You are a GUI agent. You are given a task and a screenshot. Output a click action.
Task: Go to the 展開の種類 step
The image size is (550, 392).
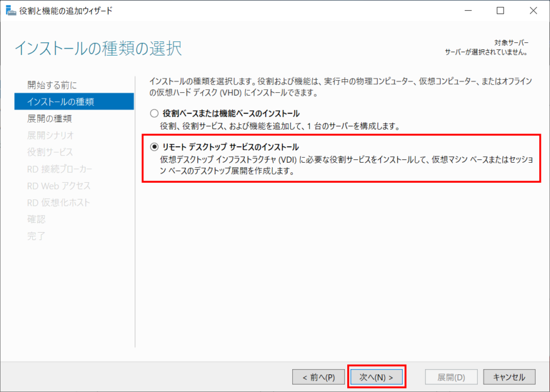click(49, 119)
